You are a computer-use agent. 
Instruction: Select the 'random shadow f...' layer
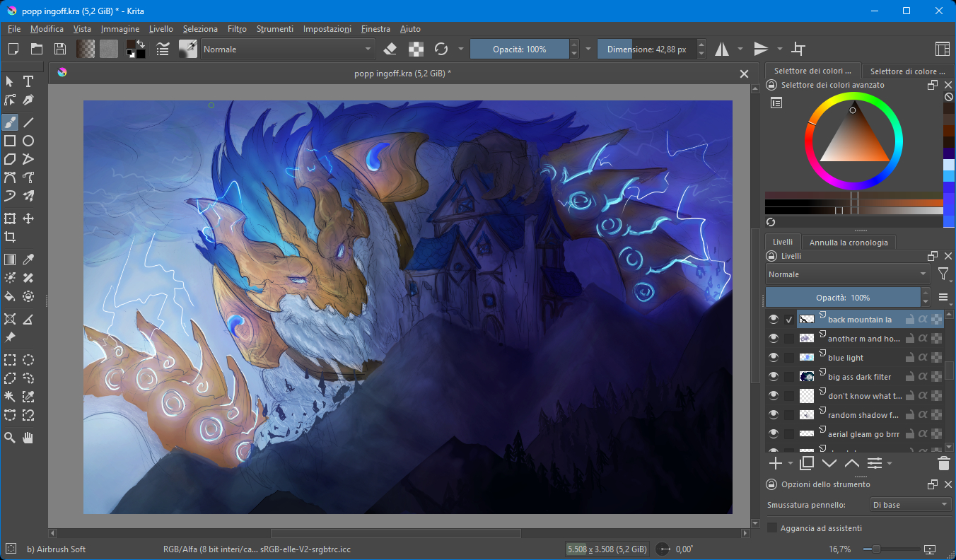coord(863,415)
